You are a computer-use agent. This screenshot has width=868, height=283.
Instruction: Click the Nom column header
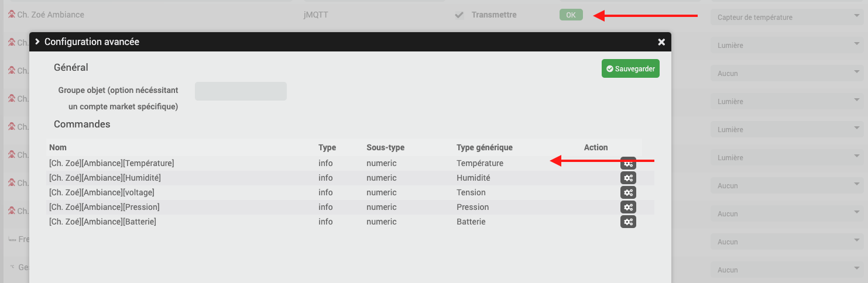[x=58, y=147]
